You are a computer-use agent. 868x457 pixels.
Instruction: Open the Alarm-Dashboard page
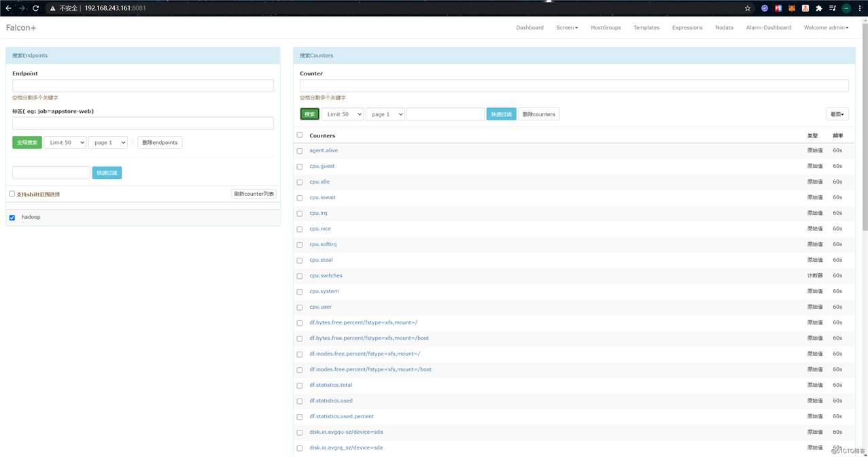click(x=768, y=28)
